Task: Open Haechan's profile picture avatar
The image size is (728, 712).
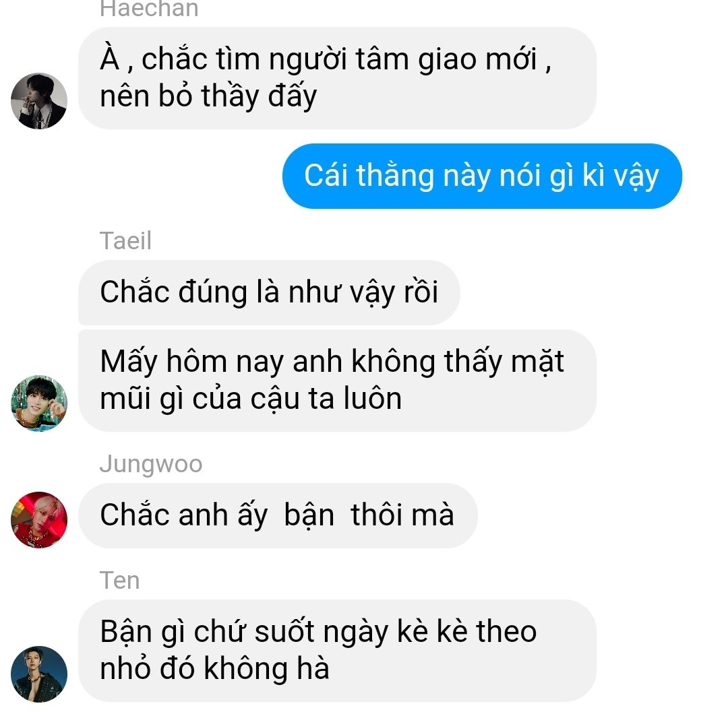Action: pyautogui.click(x=39, y=101)
